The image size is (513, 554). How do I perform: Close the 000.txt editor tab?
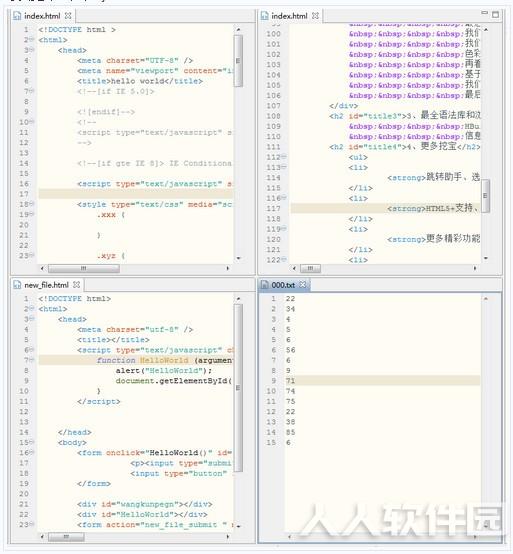point(303,285)
